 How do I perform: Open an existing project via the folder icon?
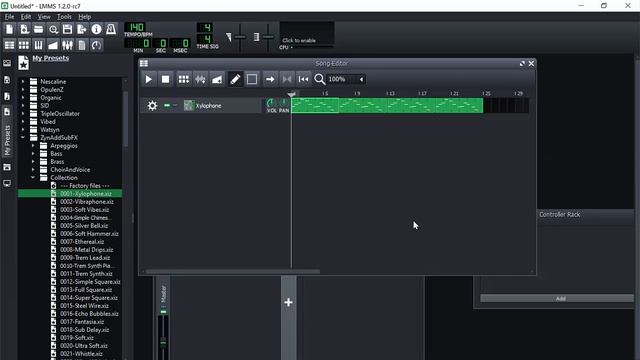pyautogui.click(x=38, y=29)
